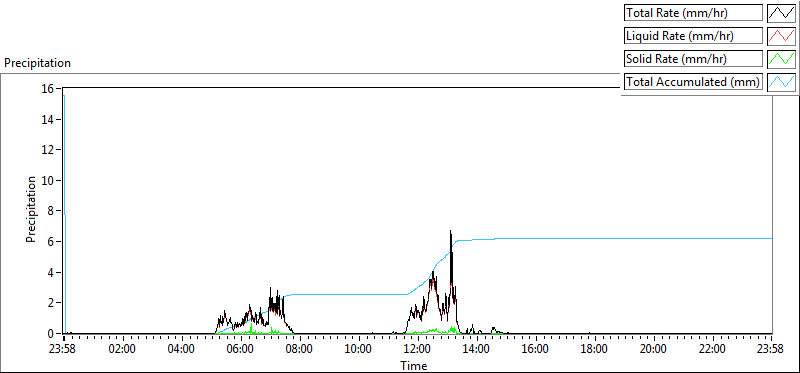
Task: Click the vertical Precipitation Y-axis title
Action: [31, 209]
